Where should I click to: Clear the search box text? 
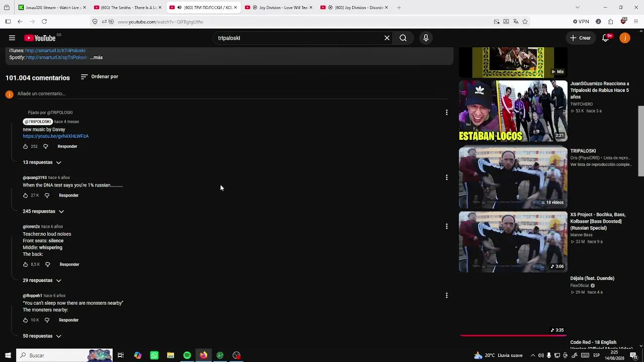(x=387, y=38)
